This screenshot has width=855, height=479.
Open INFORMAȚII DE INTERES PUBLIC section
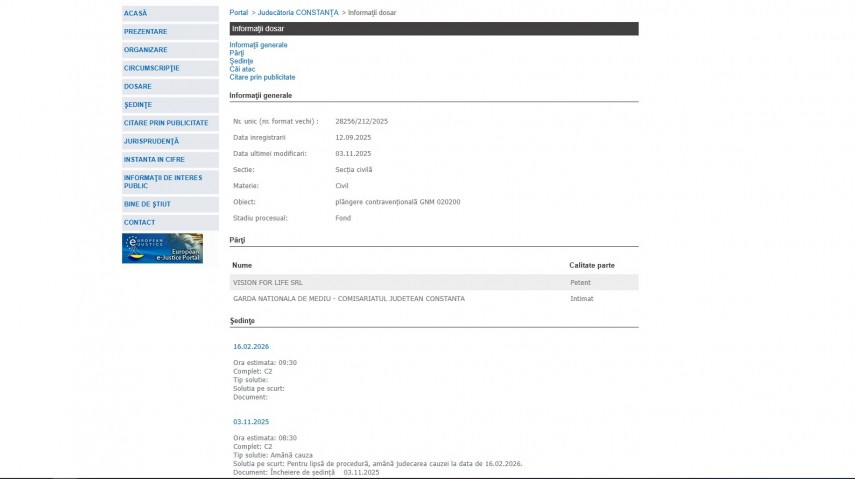[x=163, y=181]
